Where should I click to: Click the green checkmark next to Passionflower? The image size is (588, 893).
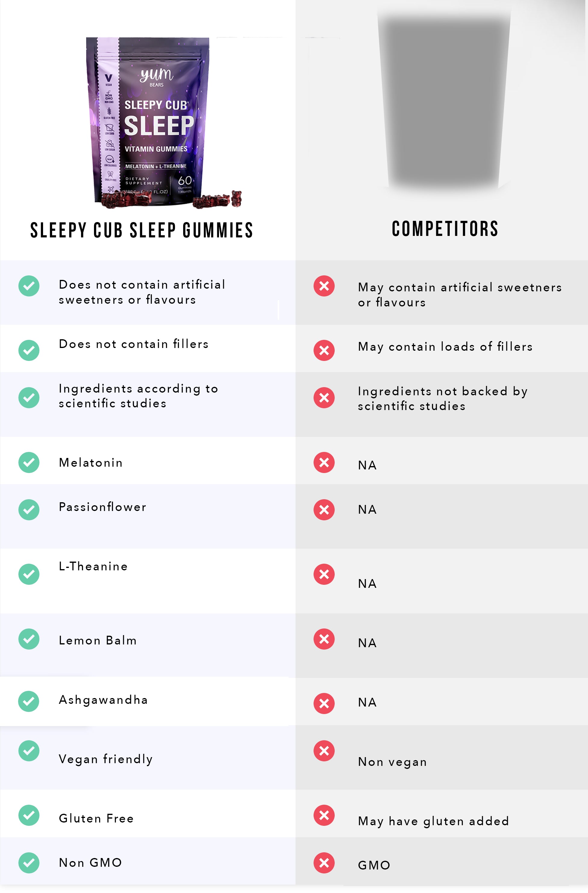coord(29,509)
